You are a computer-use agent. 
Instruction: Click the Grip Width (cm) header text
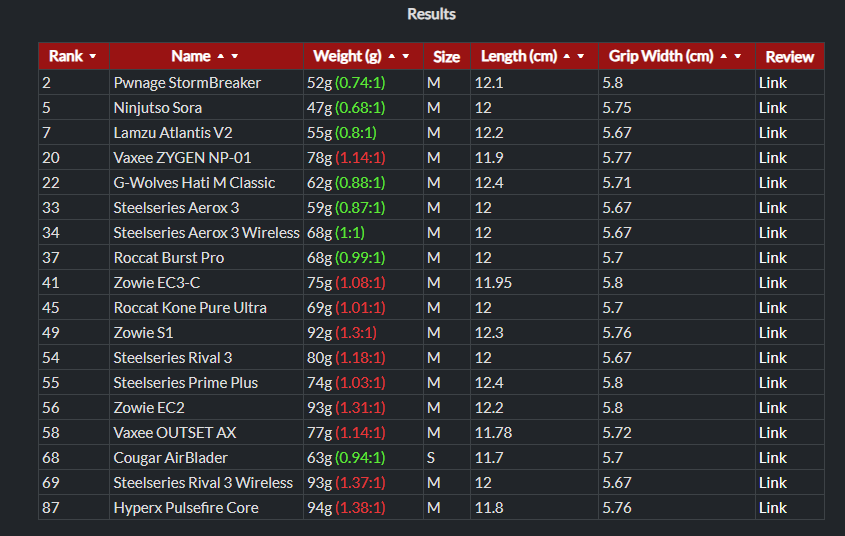661,56
